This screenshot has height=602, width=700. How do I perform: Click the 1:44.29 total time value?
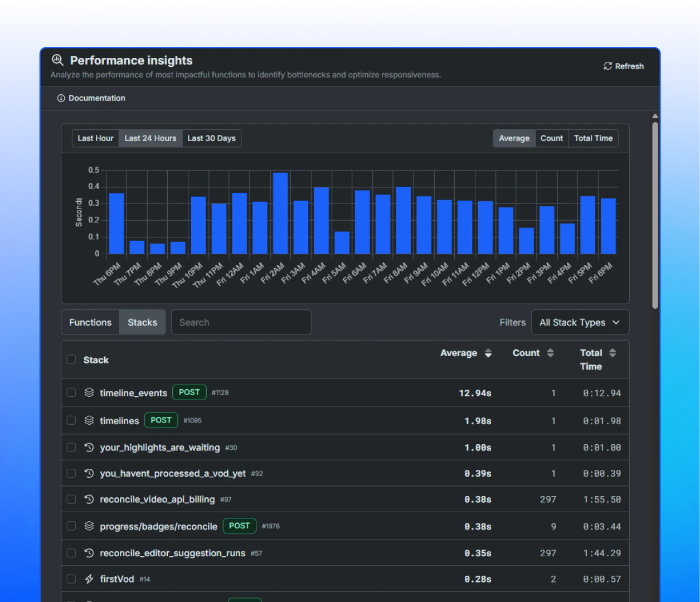pyautogui.click(x=602, y=553)
